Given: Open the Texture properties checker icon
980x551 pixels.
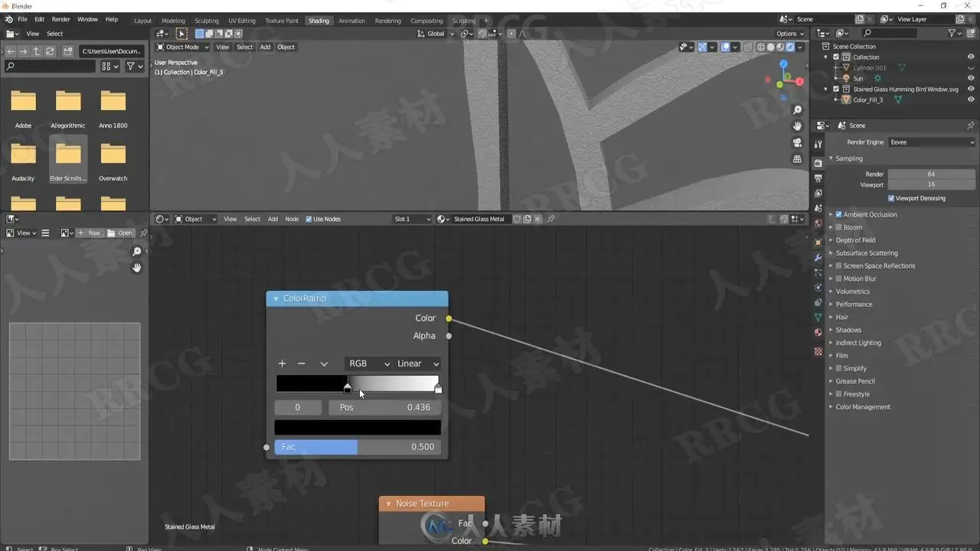Looking at the screenshot, I should point(818,352).
